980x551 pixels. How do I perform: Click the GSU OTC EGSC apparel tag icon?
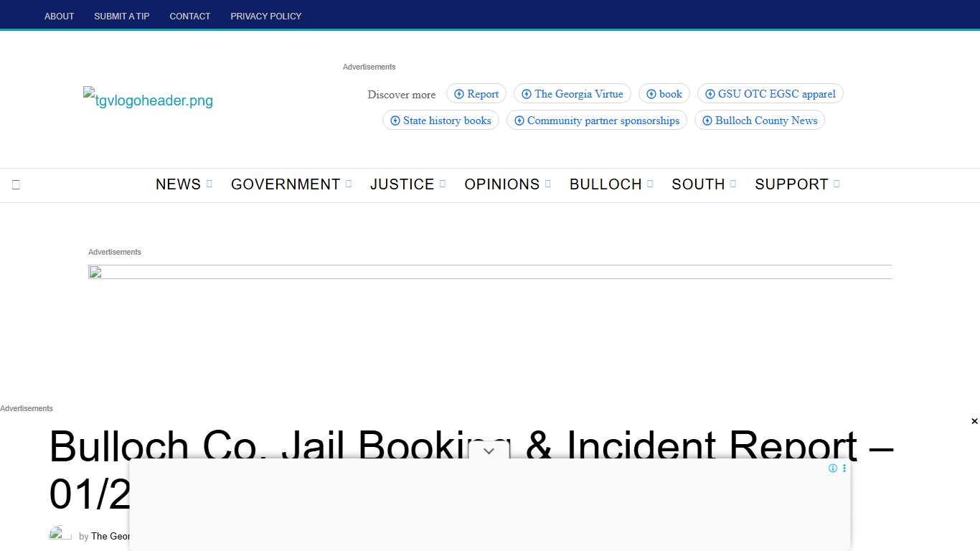tap(710, 93)
